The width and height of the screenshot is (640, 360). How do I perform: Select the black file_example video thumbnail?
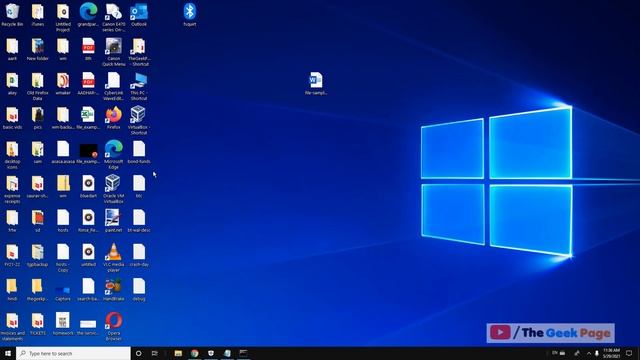coord(88,153)
